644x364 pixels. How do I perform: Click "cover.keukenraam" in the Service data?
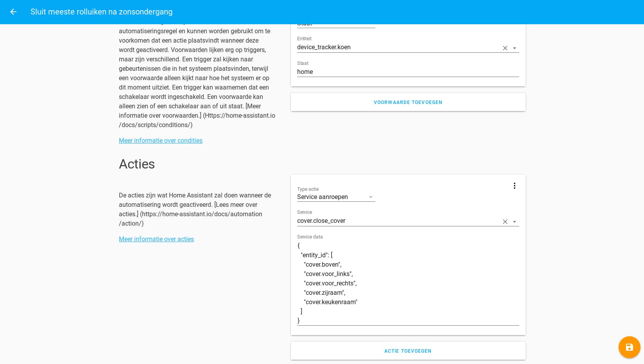coord(331,302)
